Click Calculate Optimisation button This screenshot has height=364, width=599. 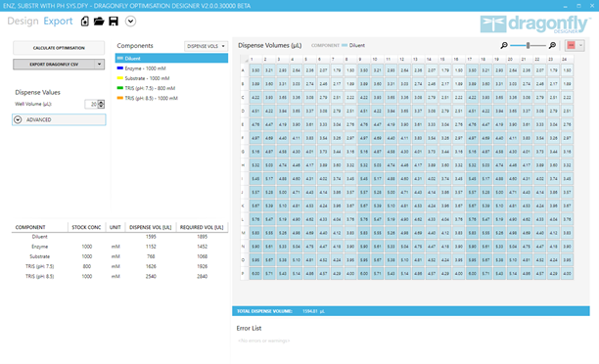pyautogui.click(x=59, y=48)
